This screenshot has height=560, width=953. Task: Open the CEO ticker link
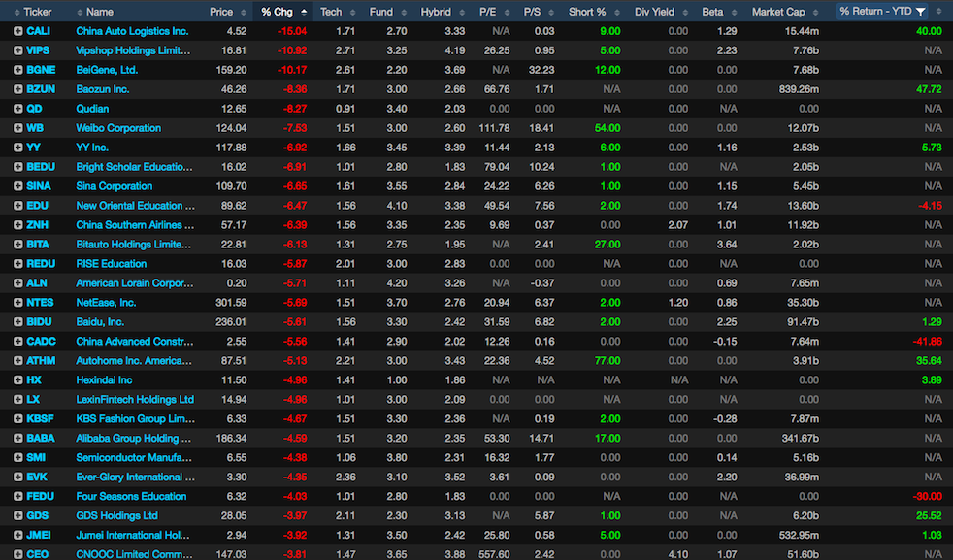[x=37, y=554]
